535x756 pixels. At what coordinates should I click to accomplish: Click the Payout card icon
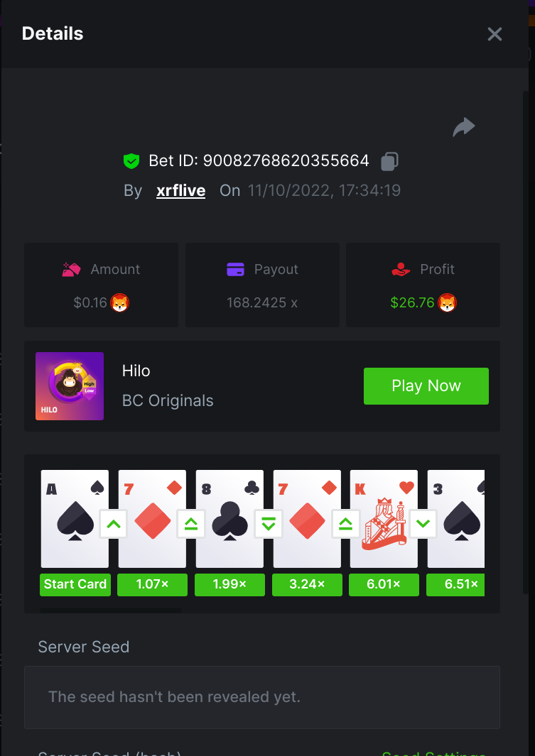pos(235,269)
